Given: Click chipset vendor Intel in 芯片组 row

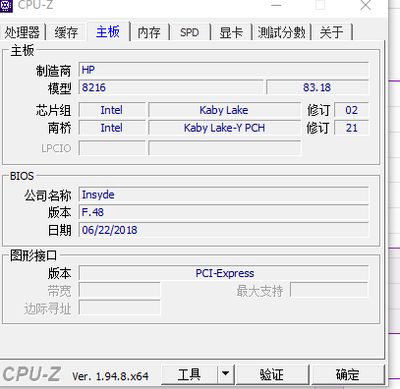Looking at the screenshot, I should click(x=112, y=110).
